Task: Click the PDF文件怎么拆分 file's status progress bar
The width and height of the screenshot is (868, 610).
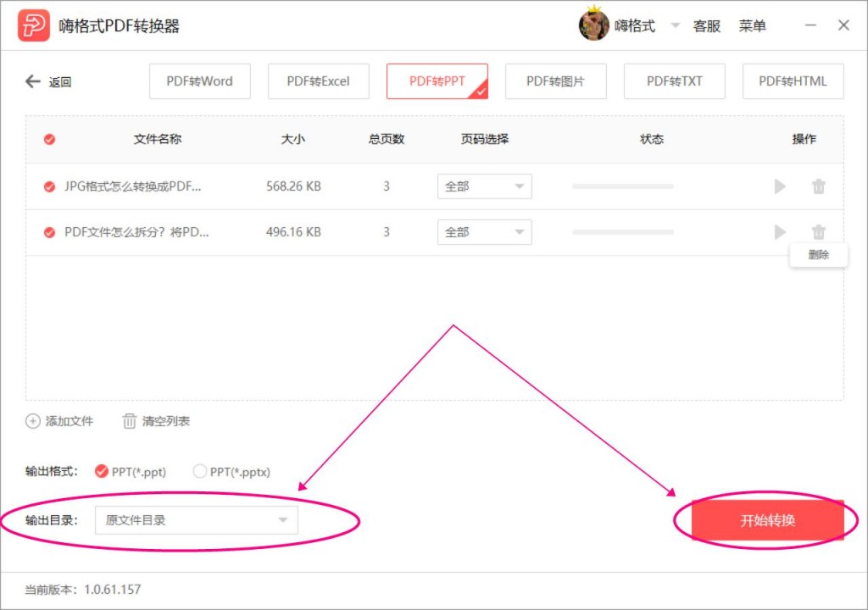Action: coord(623,232)
